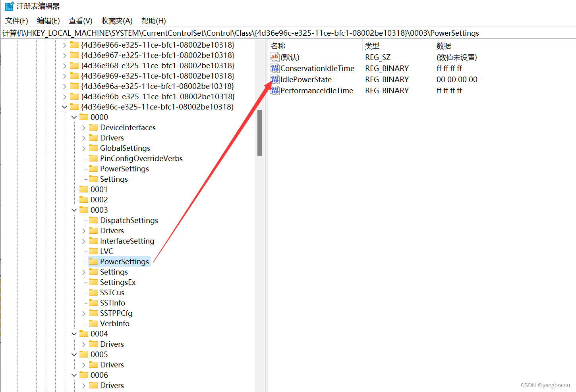This screenshot has width=576, height=392.
Task: Click folder icon of PinConfigOverrideVerbs
Action: click(93, 158)
